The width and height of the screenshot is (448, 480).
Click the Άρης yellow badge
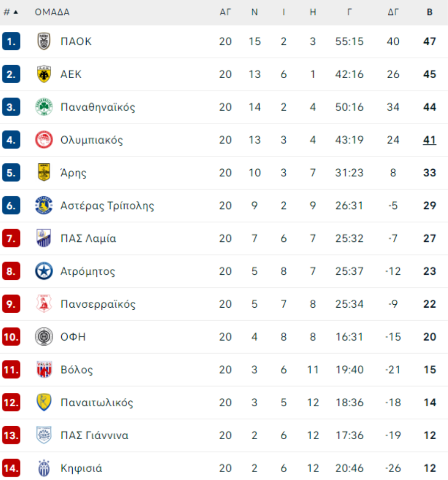(44, 172)
